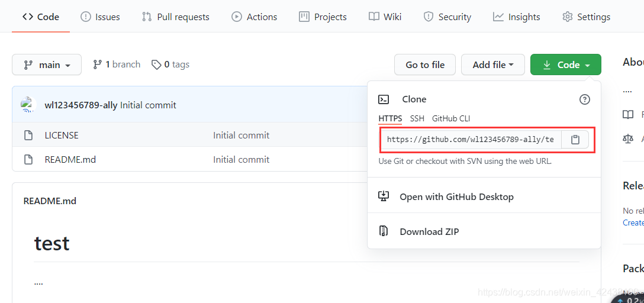Click the ZIP file icon
Screen dimensions: 644x303
pos(383,231)
